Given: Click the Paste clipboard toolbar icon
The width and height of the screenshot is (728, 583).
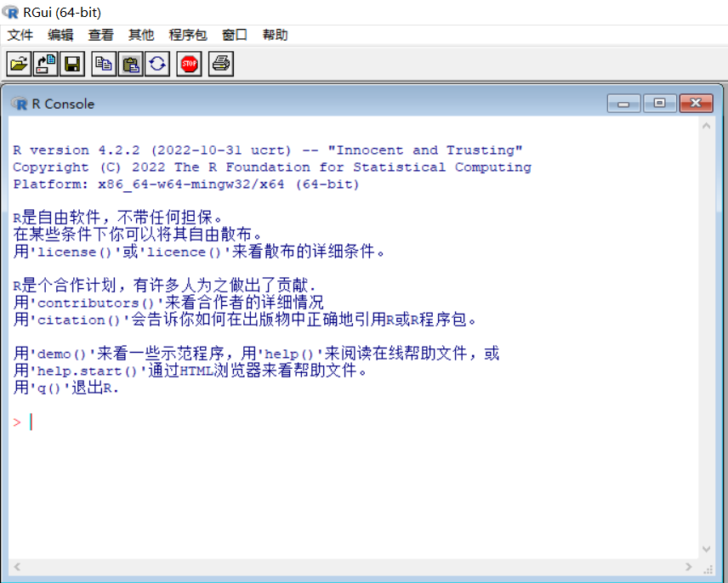Looking at the screenshot, I should [x=130, y=64].
